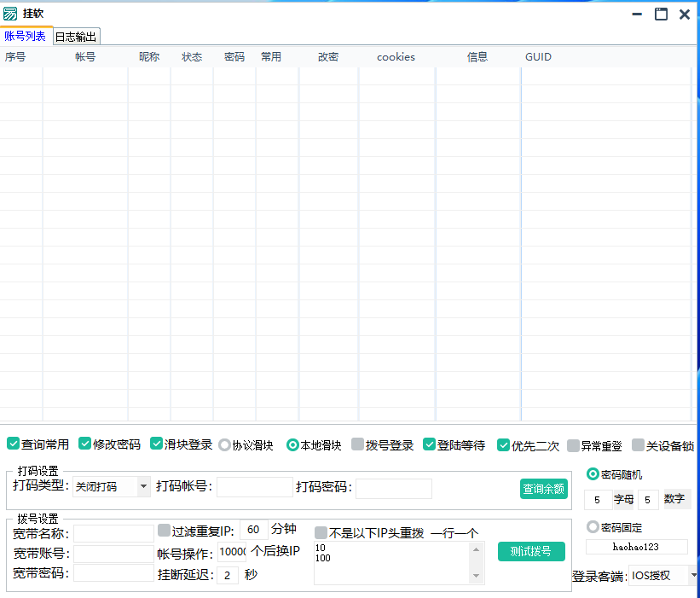Screen dimensions: 700x598
Task: Maximize the window using title bar icon
Action: point(661,14)
